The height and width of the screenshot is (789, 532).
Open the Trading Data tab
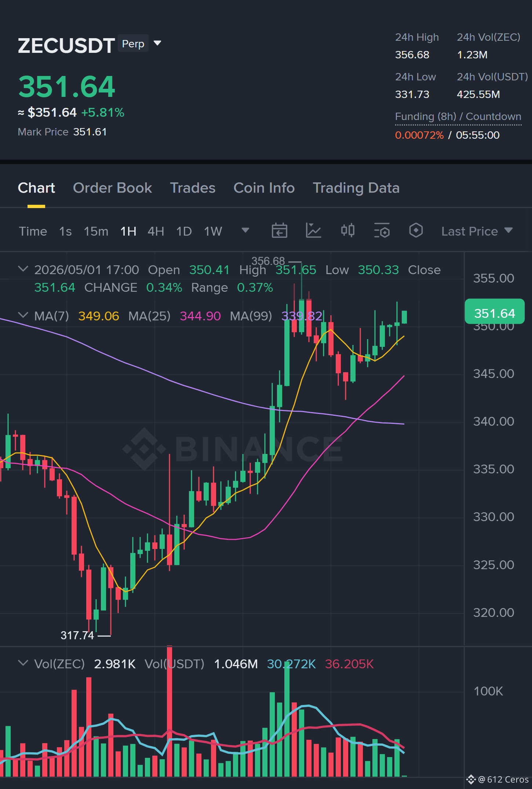[356, 188]
